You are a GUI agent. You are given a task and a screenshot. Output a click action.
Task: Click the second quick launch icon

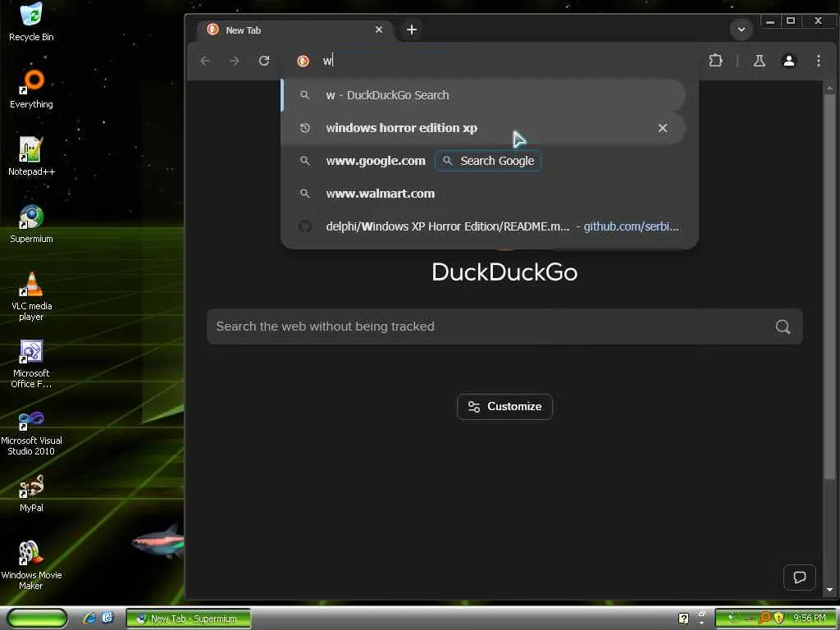click(107, 619)
